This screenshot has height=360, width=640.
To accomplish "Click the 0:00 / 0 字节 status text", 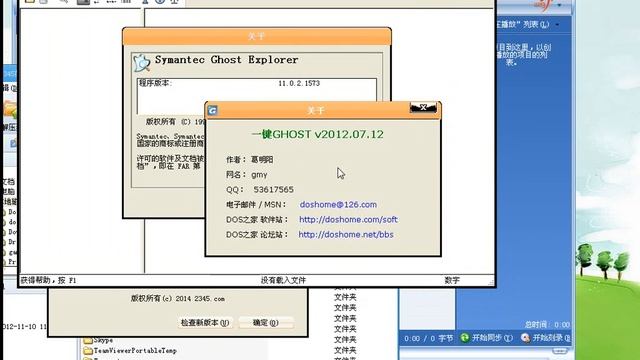I will pos(429,338).
